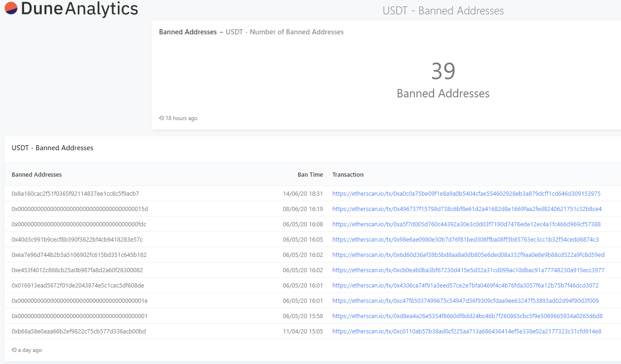The image size is (621, 364).
Task: Open the Dune Analytics home title
Action: coord(79,9)
